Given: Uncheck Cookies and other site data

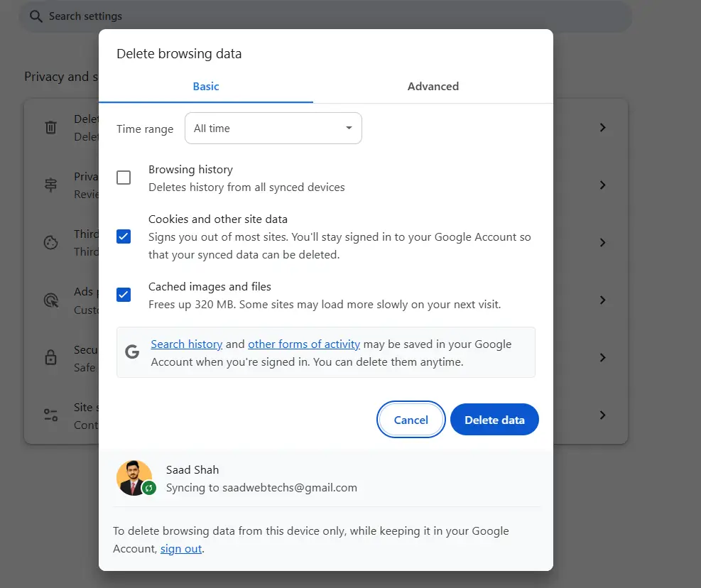Looking at the screenshot, I should click(124, 236).
